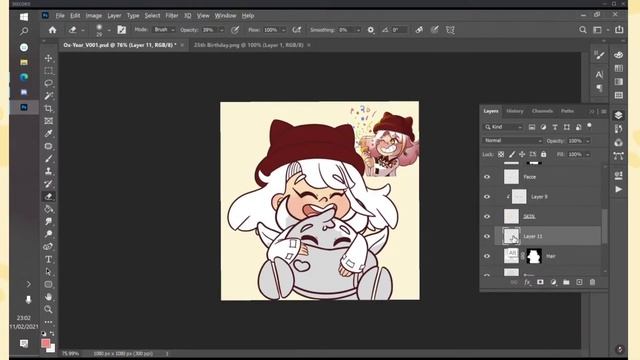Open the layer Opacity dropdown arrow
Viewport: 640px width, 360px height.
[588, 141]
